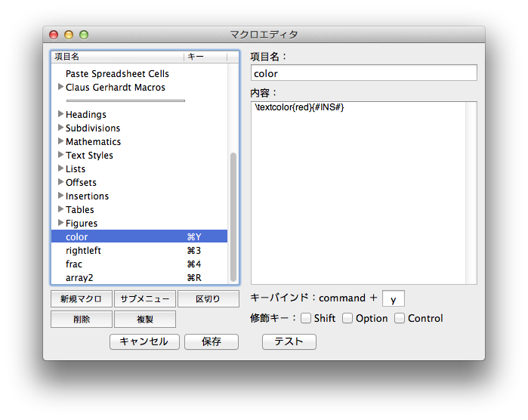Expand the Headings submenu
Viewport: 528px width, 420px height.
[x=60, y=114]
